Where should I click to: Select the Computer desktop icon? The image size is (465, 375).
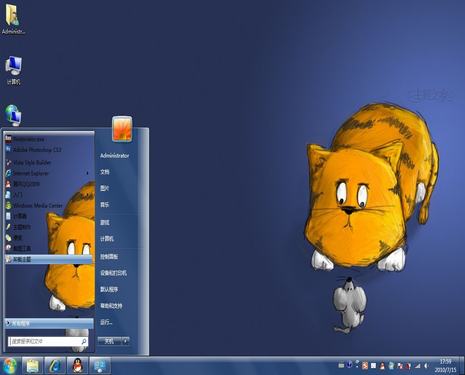(13, 70)
